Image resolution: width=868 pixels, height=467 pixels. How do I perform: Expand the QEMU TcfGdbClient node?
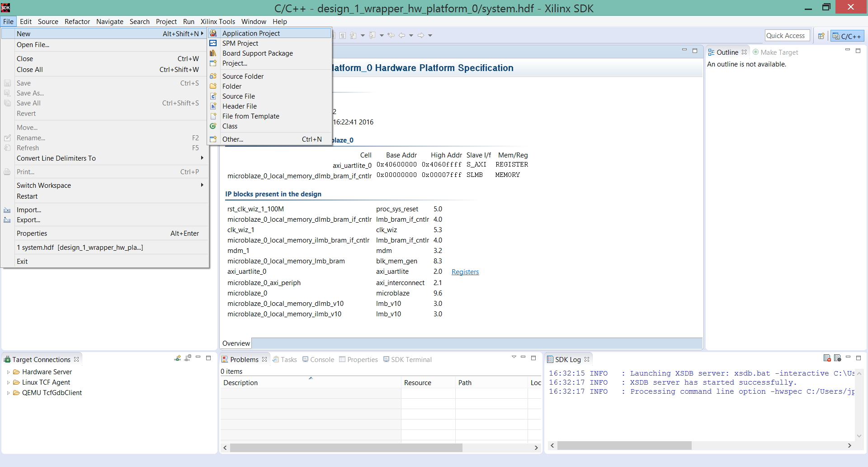8,393
